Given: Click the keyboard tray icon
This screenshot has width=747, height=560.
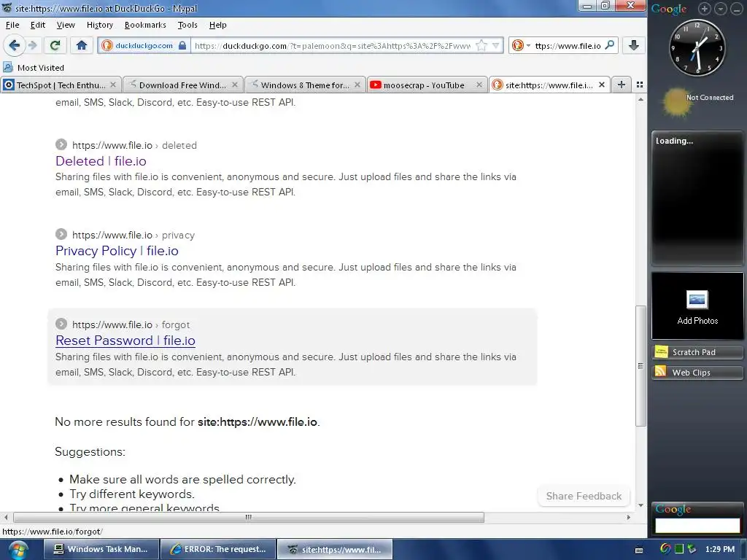Looking at the screenshot, I should [x=639, y=550].
